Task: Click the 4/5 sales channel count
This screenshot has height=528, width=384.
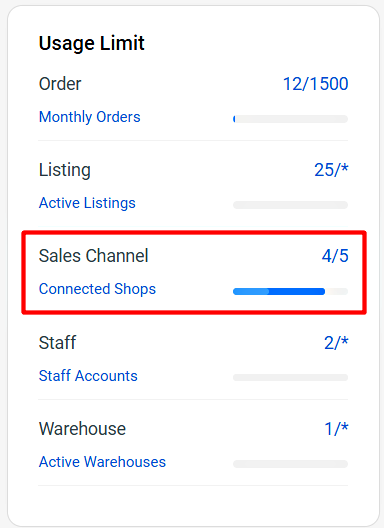Action: [335, 256]
